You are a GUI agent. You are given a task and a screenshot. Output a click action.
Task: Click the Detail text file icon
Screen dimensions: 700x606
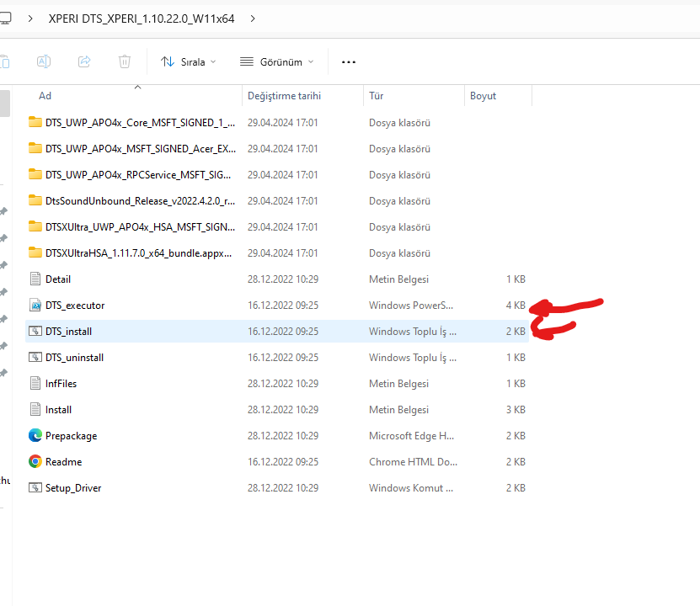pos(35,279)
